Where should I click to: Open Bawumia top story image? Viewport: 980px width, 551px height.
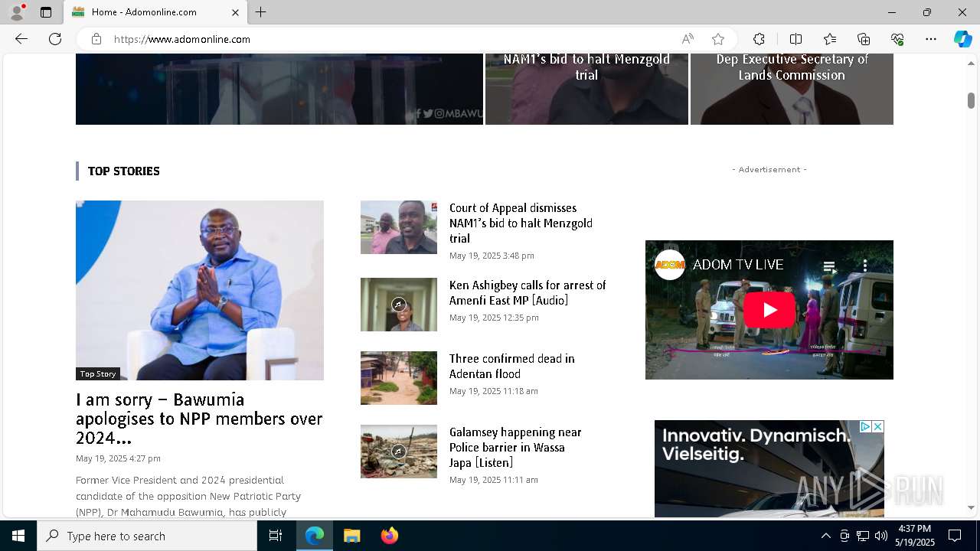pos(200,290)
